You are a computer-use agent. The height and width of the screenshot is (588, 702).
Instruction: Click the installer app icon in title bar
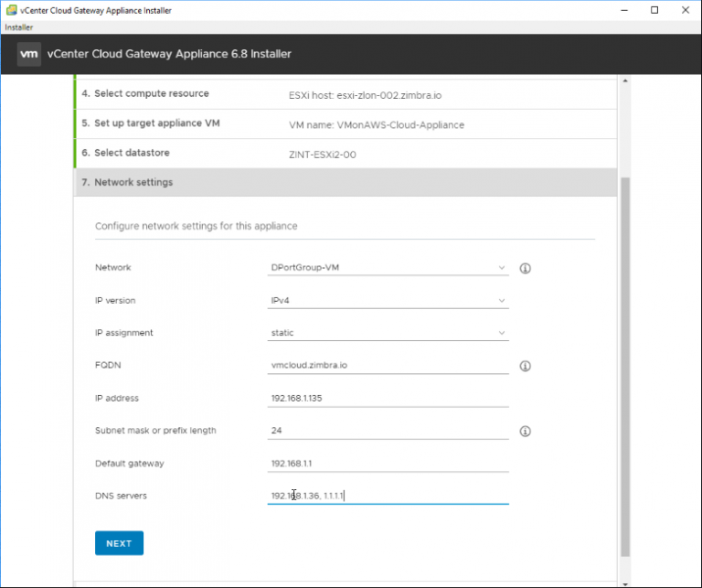(x=11, y=10)
